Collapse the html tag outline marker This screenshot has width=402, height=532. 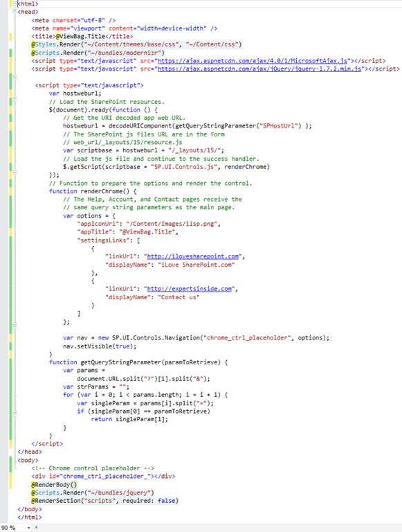click(15, 3)
